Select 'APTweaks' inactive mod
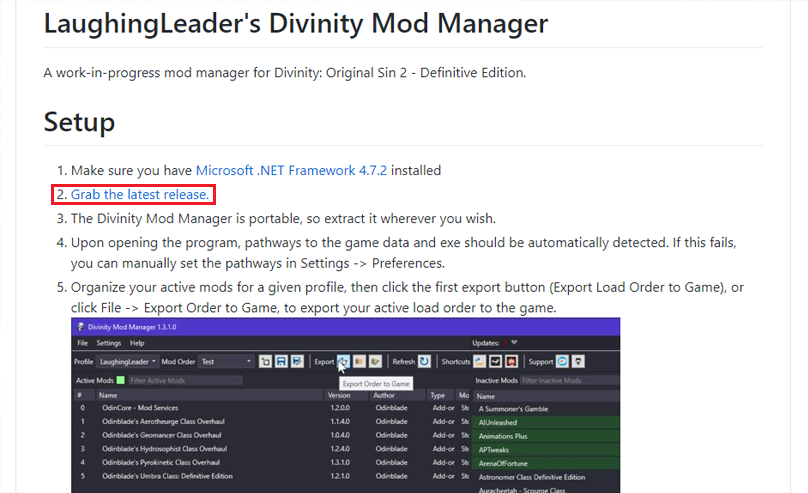808x493 pixels. [x=547, y=450]
